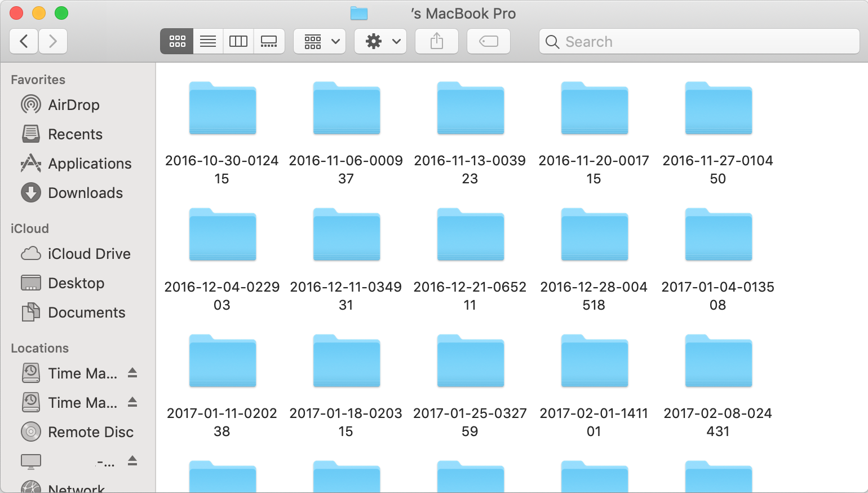Go back with the left chevron button

24,41
